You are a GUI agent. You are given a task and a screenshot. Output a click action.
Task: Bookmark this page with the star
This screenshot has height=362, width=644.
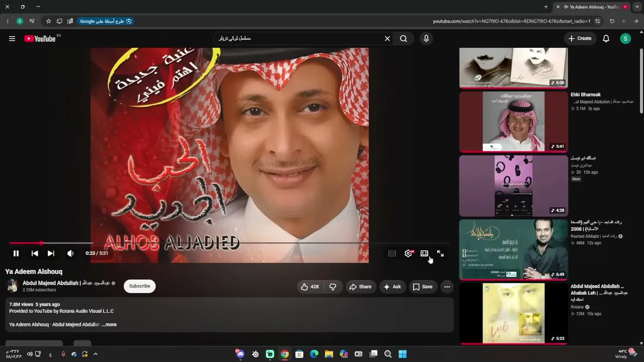48,21
